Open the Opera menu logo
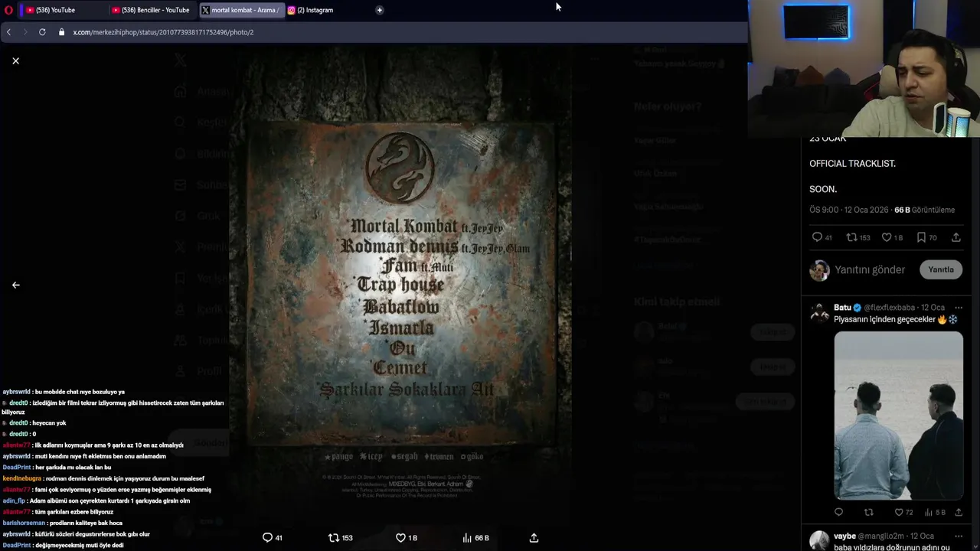Screen dimensions: 980x551 click(x=8, y=10)
